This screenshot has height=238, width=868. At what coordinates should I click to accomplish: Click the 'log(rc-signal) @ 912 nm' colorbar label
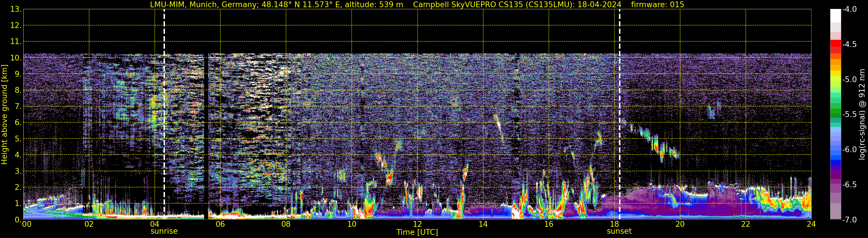click(862, 114)
